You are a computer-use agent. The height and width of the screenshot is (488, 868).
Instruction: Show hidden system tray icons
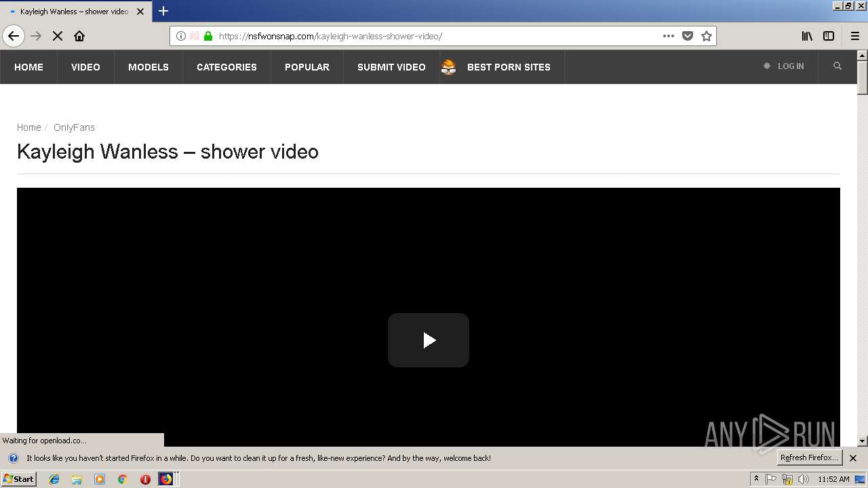point(756,479)
